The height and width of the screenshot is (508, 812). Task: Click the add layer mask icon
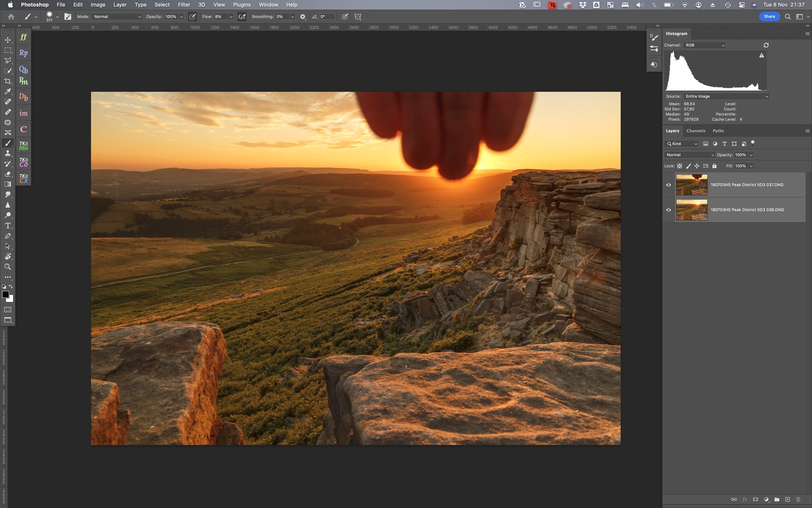(755, 499)
